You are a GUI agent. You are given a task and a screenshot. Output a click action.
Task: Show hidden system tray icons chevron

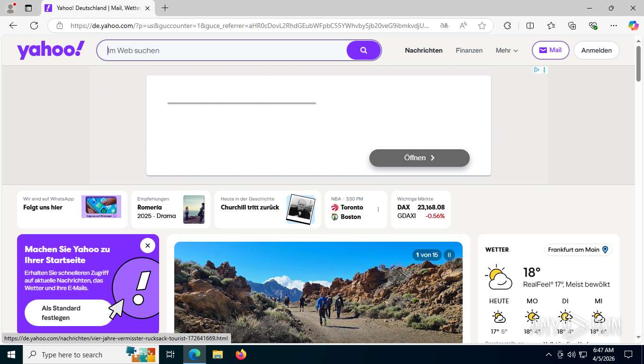pyautogui.click(x=549, y=355)
